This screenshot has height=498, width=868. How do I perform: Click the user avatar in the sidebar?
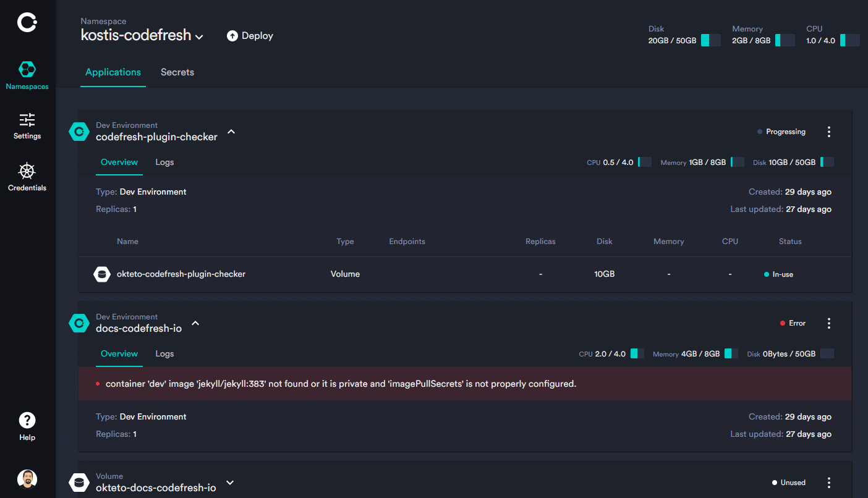[27, 479]
